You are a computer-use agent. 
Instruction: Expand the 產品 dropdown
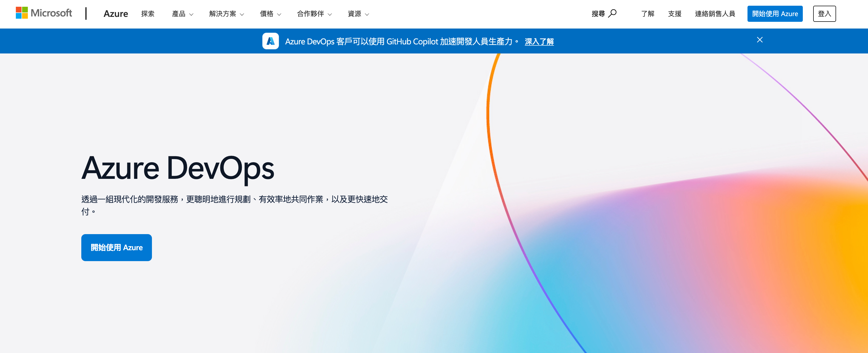tap(182, 14)
